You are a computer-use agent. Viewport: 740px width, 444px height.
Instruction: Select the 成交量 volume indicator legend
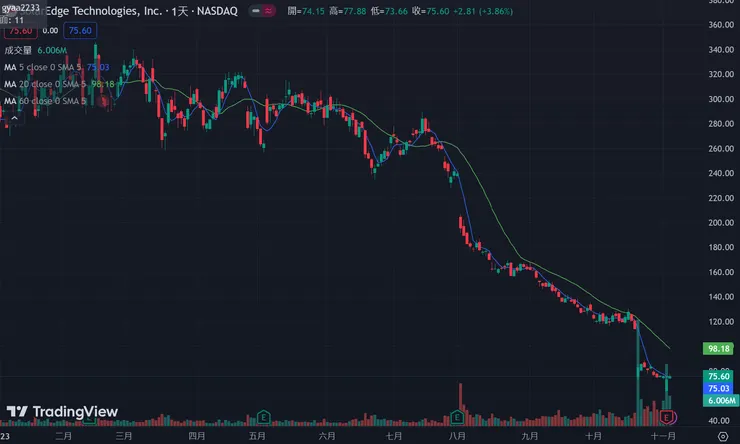(35, 50)
